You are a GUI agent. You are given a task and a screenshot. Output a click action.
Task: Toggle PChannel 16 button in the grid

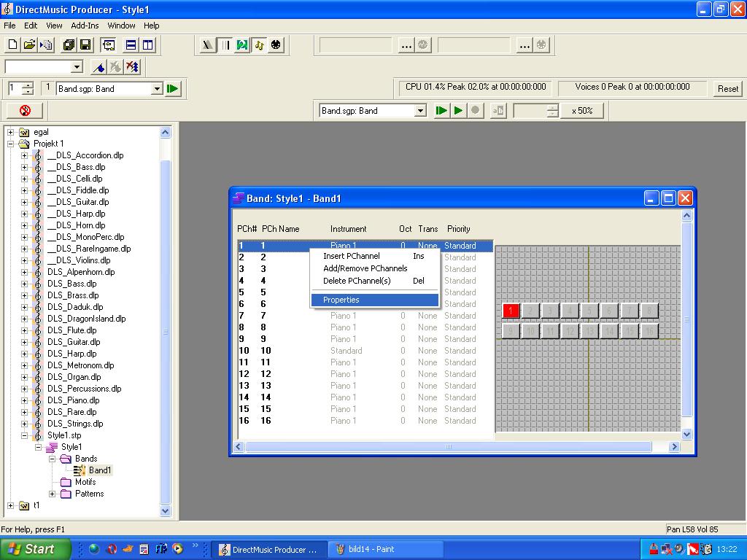tap(649, 331)
